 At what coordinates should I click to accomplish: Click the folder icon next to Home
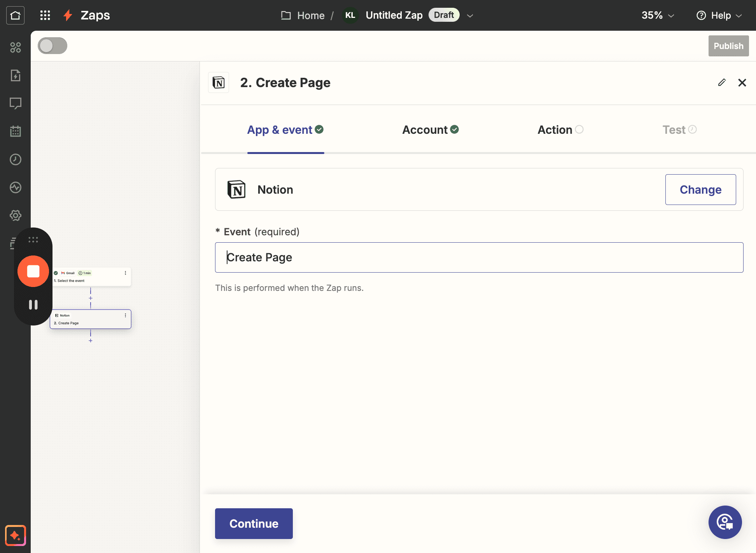click(286, 15)
